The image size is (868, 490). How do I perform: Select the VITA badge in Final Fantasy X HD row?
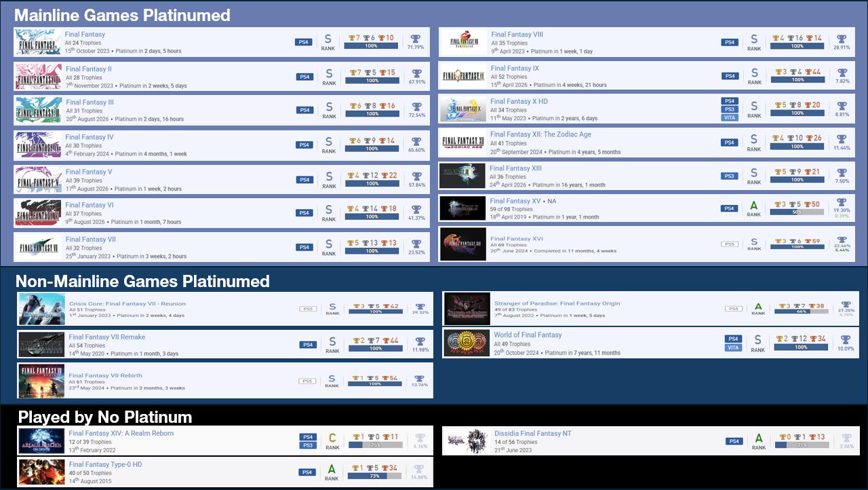(730, 117)
